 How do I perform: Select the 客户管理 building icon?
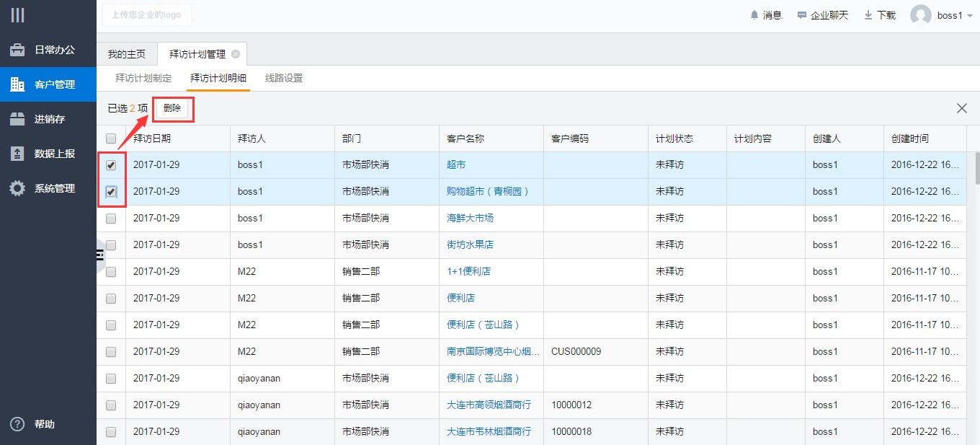(17, 84)
